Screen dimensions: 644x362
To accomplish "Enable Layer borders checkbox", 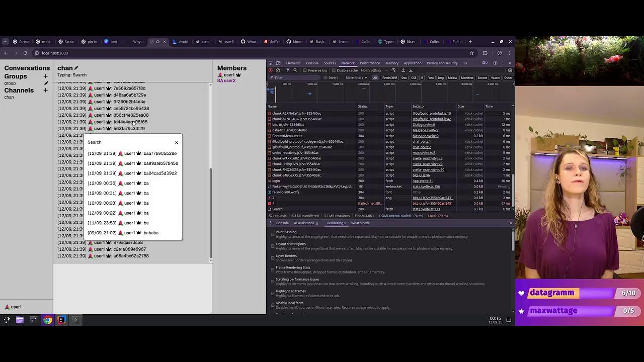I will 273,258.
